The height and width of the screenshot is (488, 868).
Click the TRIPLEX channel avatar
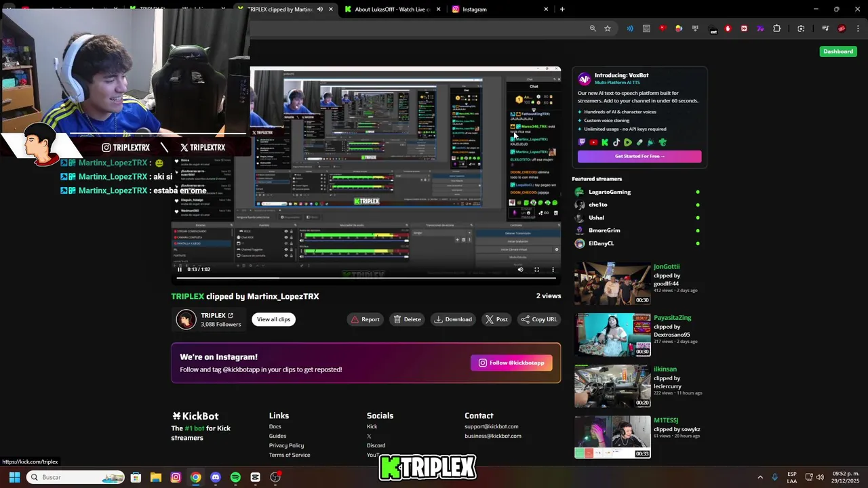point(186,319)
